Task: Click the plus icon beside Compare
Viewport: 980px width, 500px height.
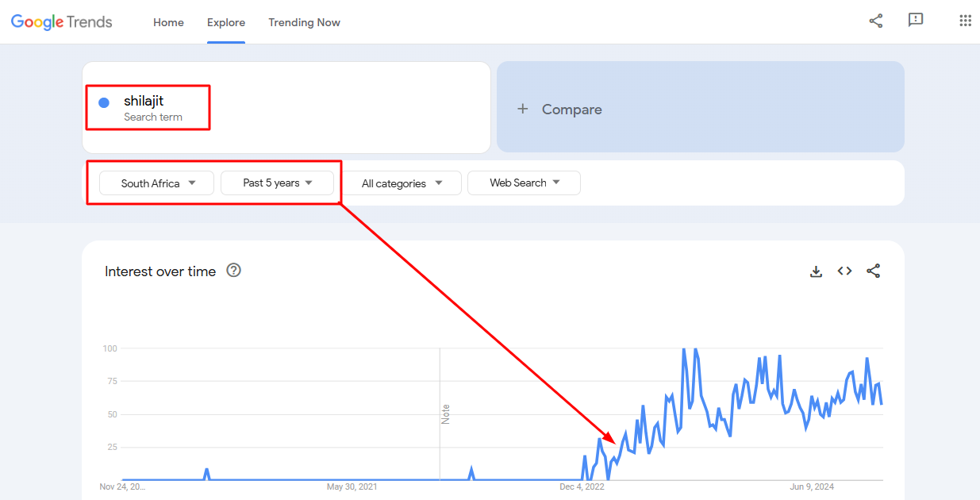Action: (x=522, y=109)
